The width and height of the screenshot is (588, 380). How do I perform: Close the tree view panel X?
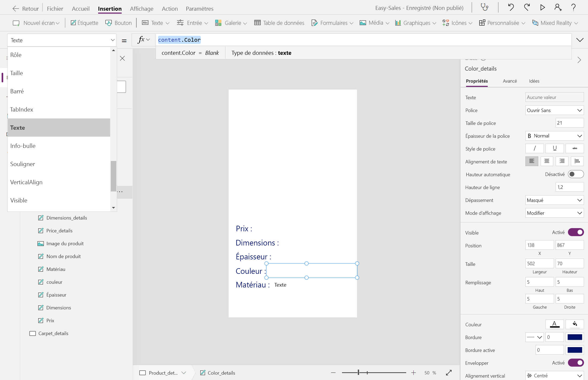coord(122,58)
